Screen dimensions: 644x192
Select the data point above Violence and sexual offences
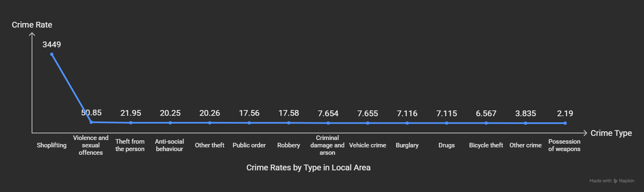[91, 122]
